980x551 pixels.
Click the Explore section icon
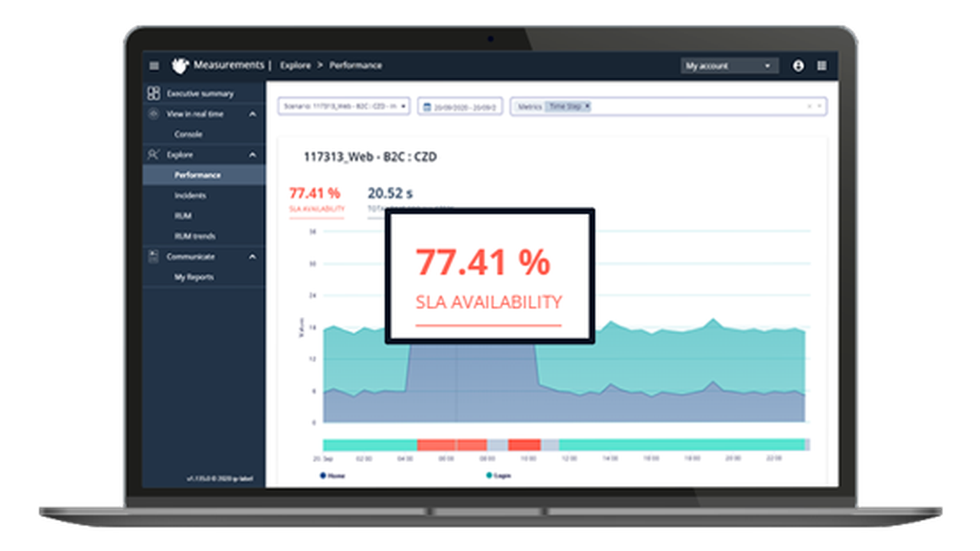(x=153, y=155)
